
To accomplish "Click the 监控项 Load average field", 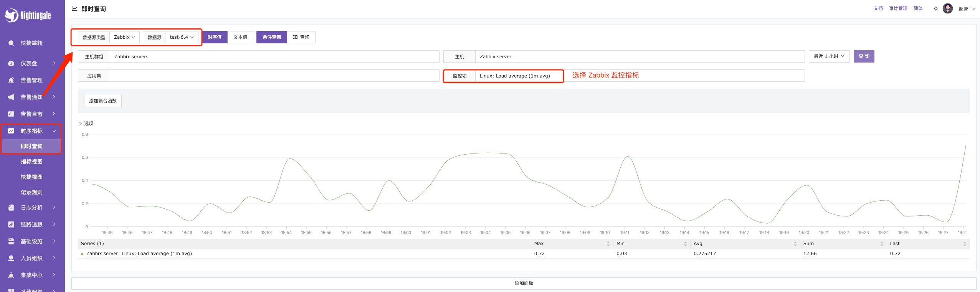I will pyautogui.click(x=640, y=76).
